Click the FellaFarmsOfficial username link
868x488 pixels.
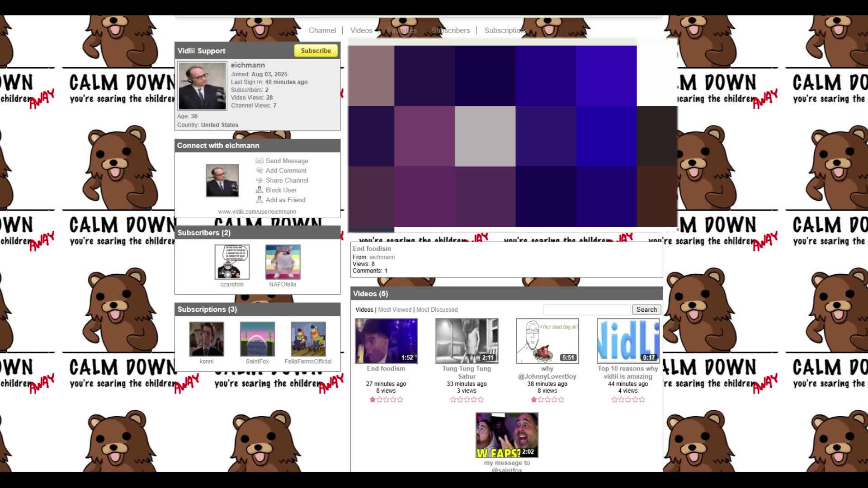[308, 361]
